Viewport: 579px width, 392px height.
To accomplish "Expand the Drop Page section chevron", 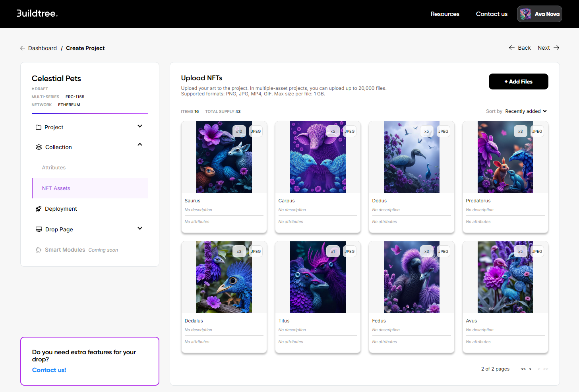I will click(x=140, y=229).
